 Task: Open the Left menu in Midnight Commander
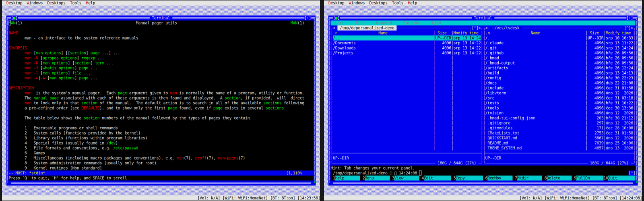pyautogui.click(x=340, y=23)
